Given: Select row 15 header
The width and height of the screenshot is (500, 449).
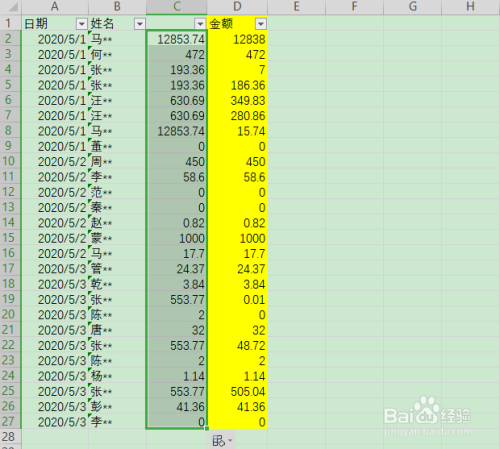Looking at the screenshot, I should (10, 238).
